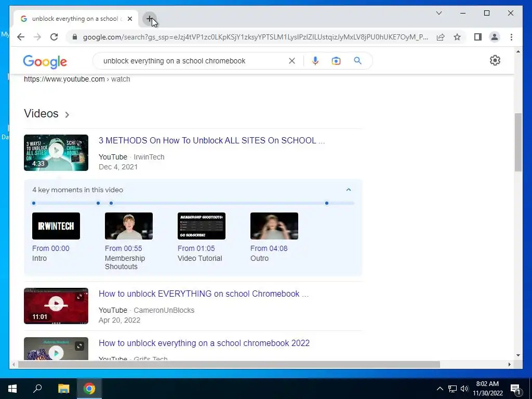Open the volume speaker tray icon
Screen dimensions: 532x399
464,389
